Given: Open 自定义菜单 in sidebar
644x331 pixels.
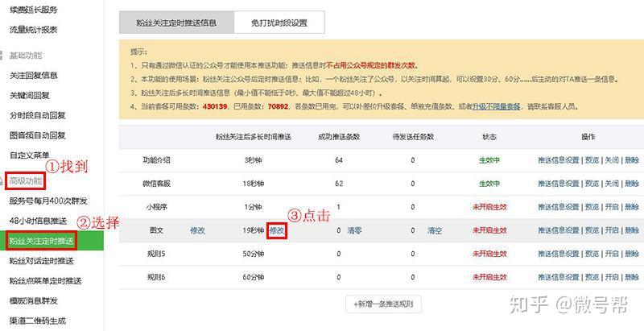Looking at the screenshot, I should 30,155.
